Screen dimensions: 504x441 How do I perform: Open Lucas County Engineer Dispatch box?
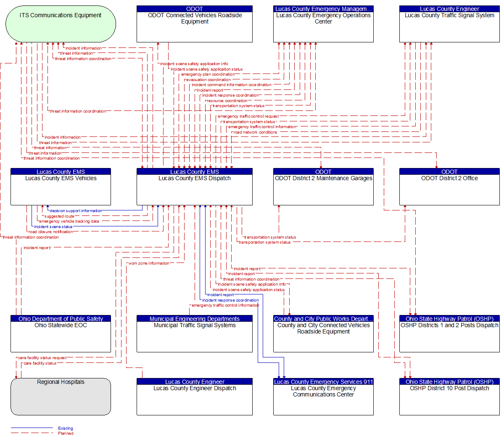pos(195,396)
